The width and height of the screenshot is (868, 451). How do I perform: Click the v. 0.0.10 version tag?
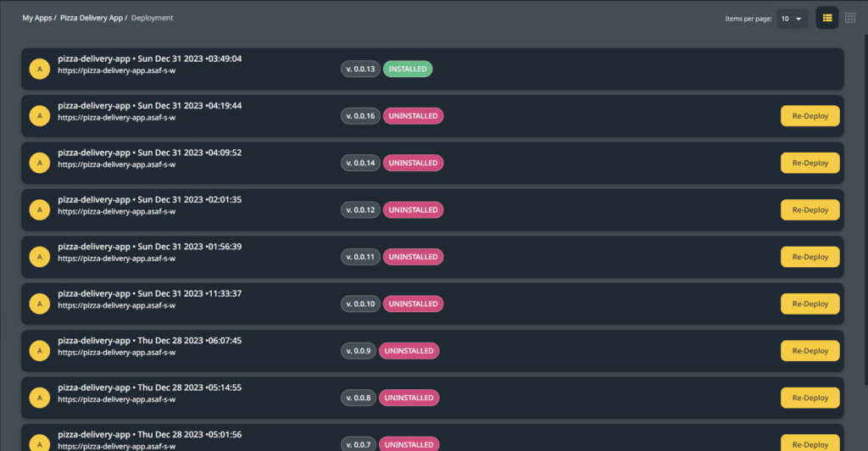click(360, 303)
